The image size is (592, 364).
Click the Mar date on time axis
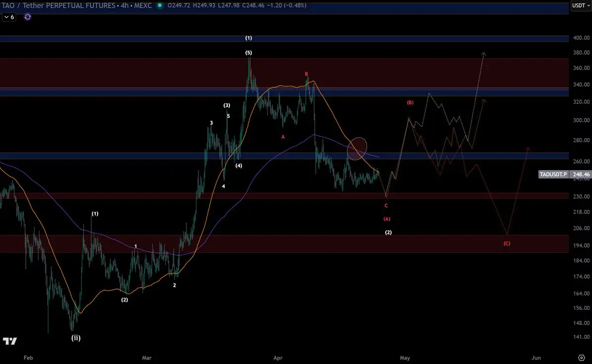coord(148,357)
